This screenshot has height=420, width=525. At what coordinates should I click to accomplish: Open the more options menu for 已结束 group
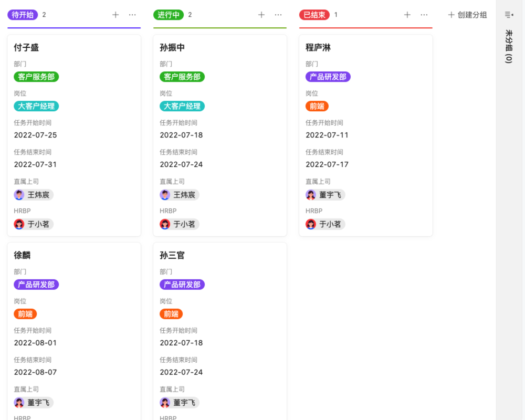(x=424, y=15)
